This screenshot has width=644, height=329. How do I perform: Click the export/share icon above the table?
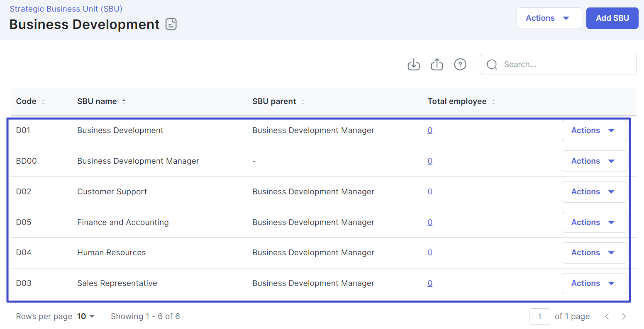pyautogui.click(x=437, y=64)
